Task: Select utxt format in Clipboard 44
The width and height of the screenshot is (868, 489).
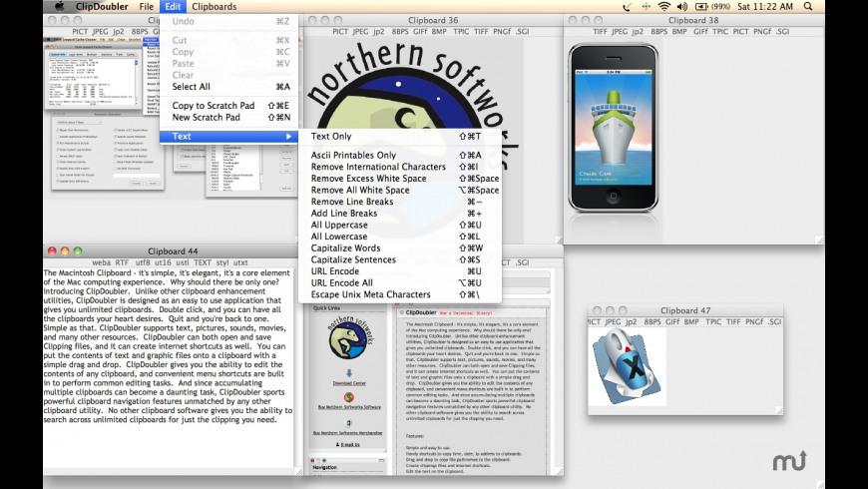Action: (240, 262)
